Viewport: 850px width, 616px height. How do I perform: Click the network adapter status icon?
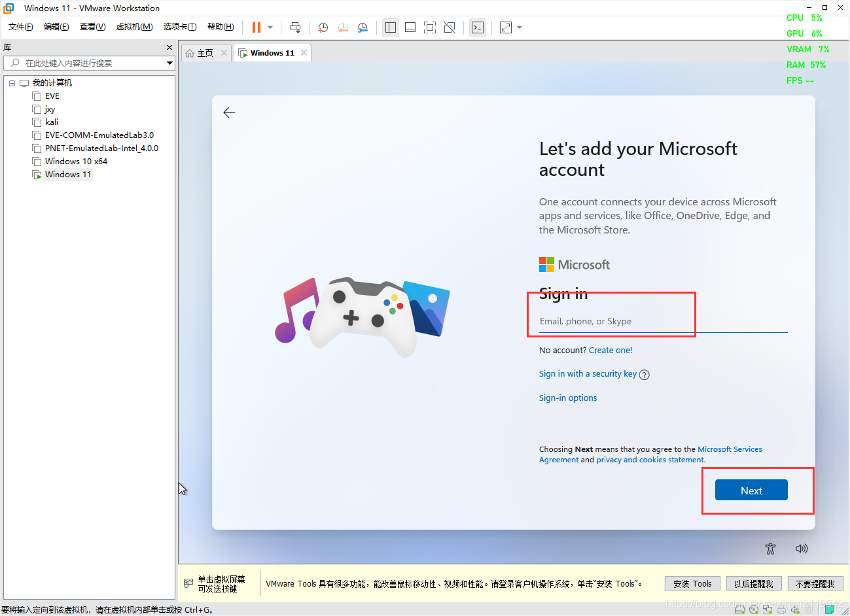(768, 609)
